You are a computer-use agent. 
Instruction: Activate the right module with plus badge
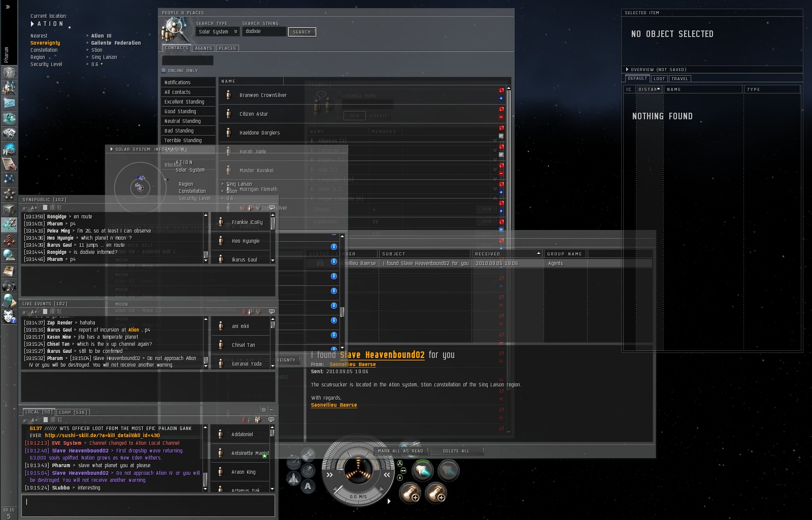[435, 492]
